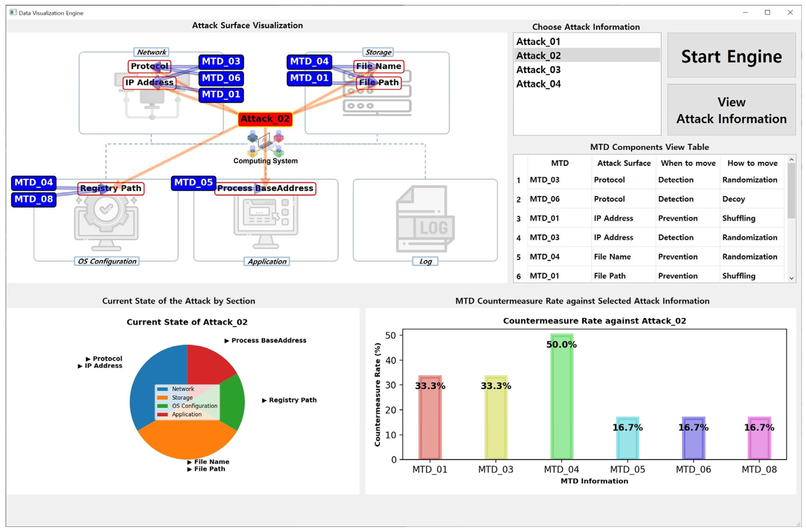Click the Attack Surface column header

click(624, 163)
